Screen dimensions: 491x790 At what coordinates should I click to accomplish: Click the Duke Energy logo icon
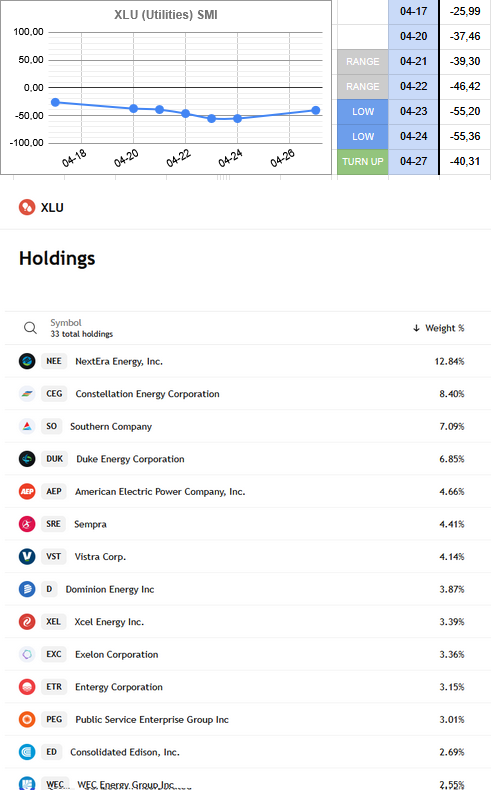coord(27,459)
